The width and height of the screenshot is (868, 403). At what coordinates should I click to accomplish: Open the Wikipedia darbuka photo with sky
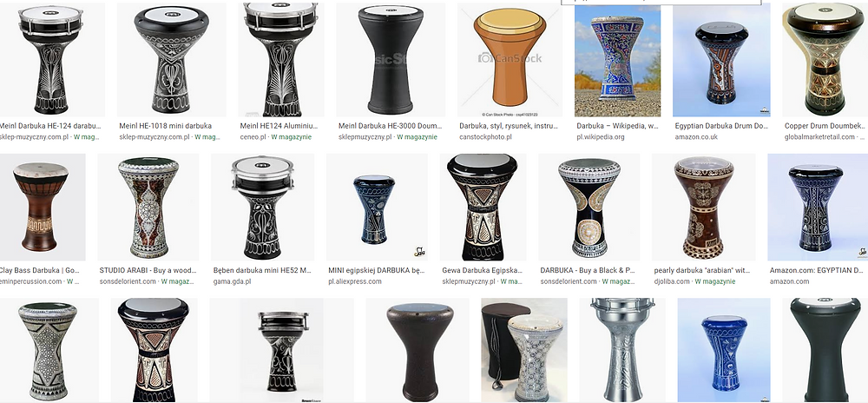pyautogui.click(x=617, y=61)
